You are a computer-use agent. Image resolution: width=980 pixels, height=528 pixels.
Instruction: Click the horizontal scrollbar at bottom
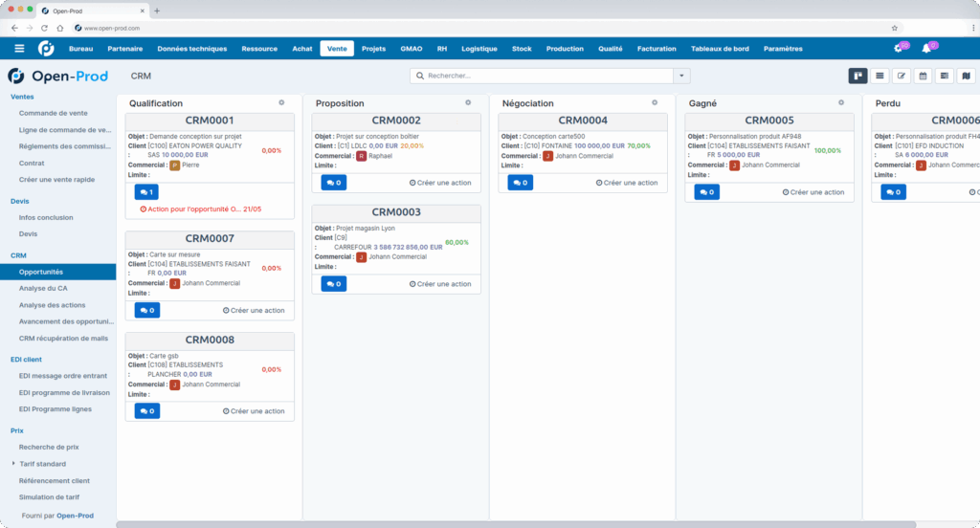(x=516, y=524)
